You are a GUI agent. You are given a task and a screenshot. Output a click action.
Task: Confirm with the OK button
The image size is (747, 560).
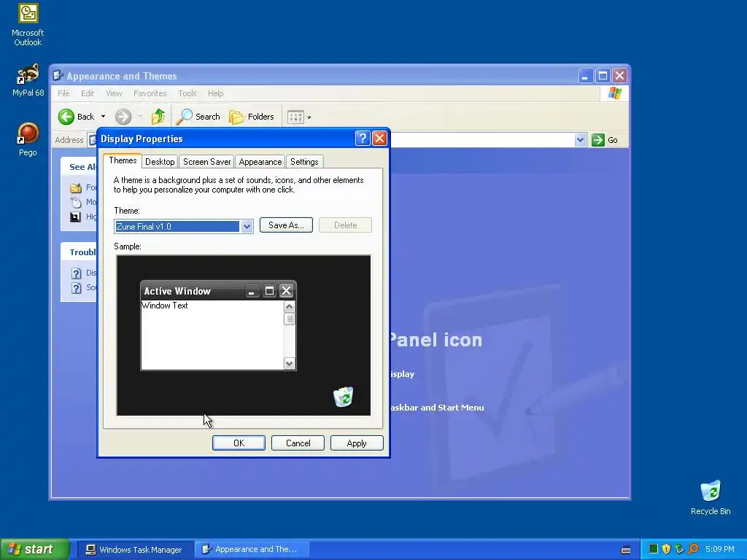[239, 443]
